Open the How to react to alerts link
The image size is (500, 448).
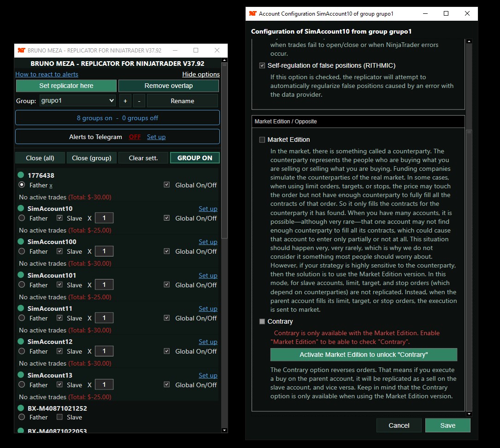[x=47, y=74]
